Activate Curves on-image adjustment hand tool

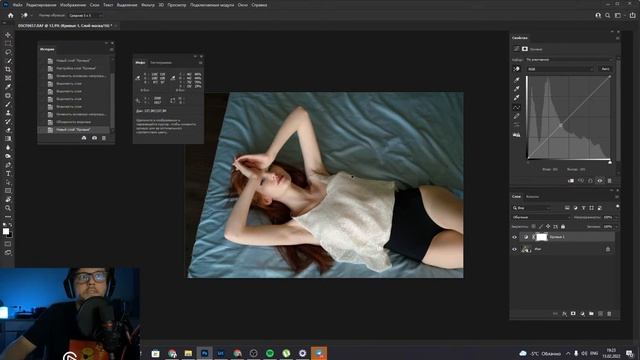(517, 69)
